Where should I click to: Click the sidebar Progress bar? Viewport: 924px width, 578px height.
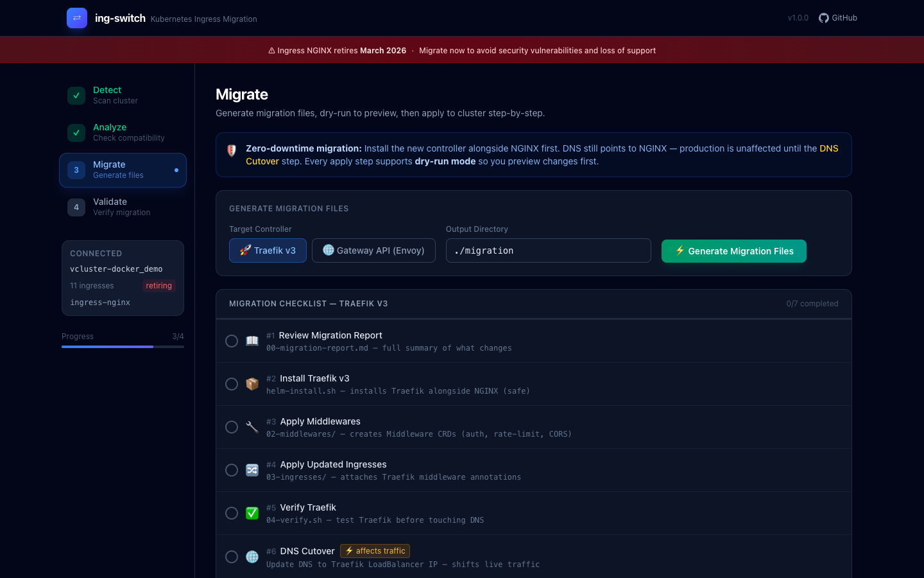click(123, 347)
